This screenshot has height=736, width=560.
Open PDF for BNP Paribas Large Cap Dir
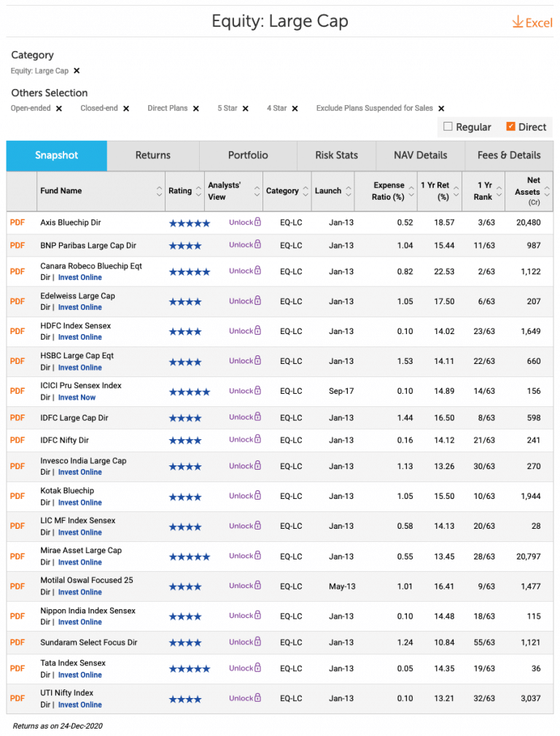coord(17,246)
